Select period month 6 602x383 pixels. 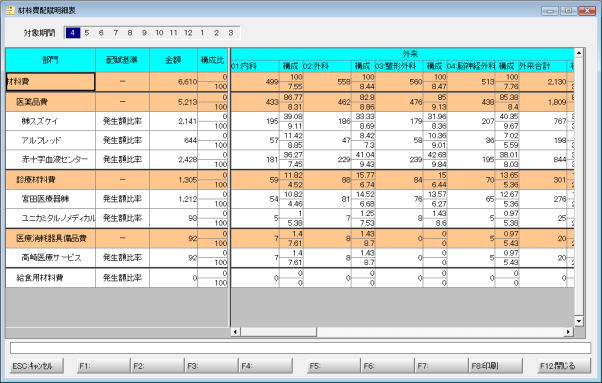coord(101,33)
